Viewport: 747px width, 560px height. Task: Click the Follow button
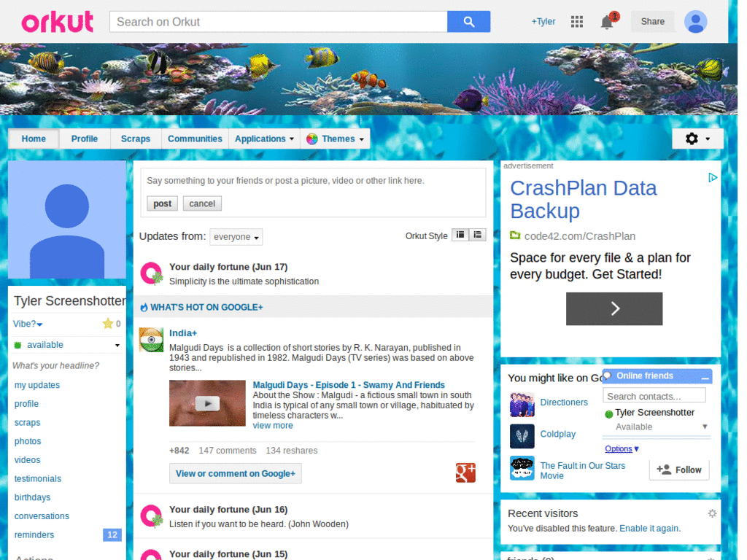pyautogui.click(x=679, y=470)
